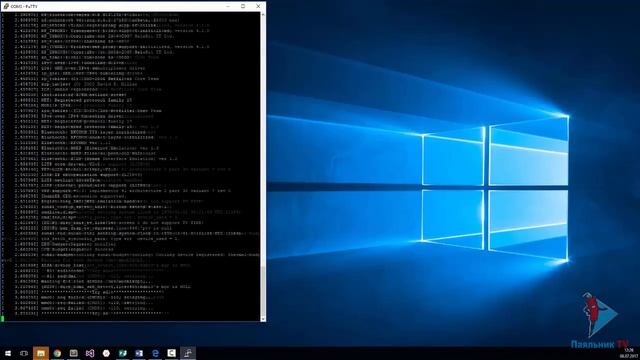The height and width of the screenshot is (360, 640).
Task: Switch to PuTTY on the taskbar
Action: 188,353
